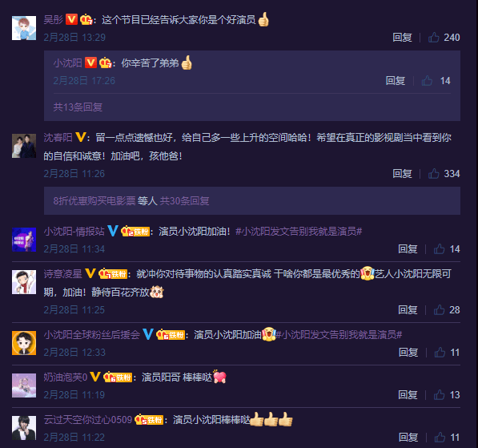The height and width of the screenshot is (448, 478).
Task: Reply to 云过天空你过心0509's comment
Action: point(408,438)
